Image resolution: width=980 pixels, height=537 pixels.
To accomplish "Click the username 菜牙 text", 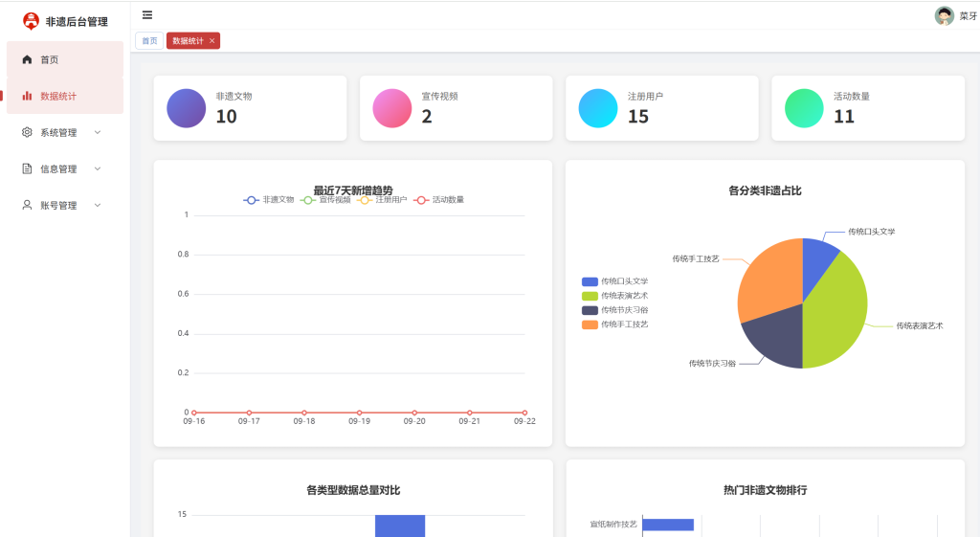I will coord(969,16).
